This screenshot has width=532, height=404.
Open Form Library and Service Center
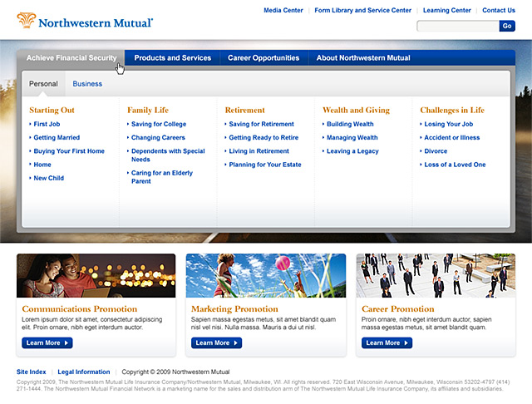[x=363, y=11]
